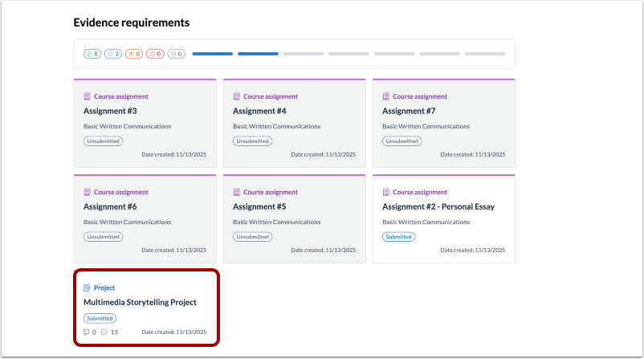Screen dimensions: 644x359
Task: Click 'Basic Written Communications' under Assignment #4
Action: [277, 127]
